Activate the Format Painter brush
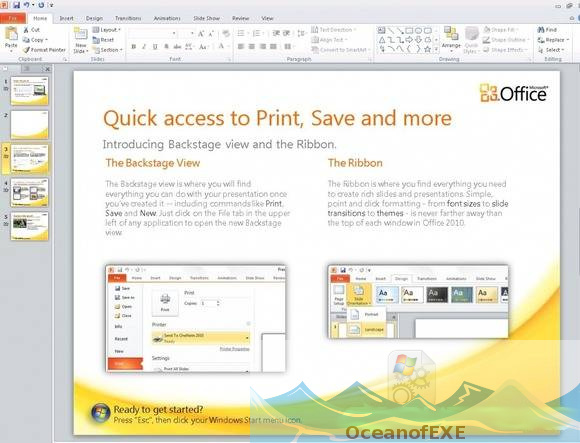 tap(44, 50)
